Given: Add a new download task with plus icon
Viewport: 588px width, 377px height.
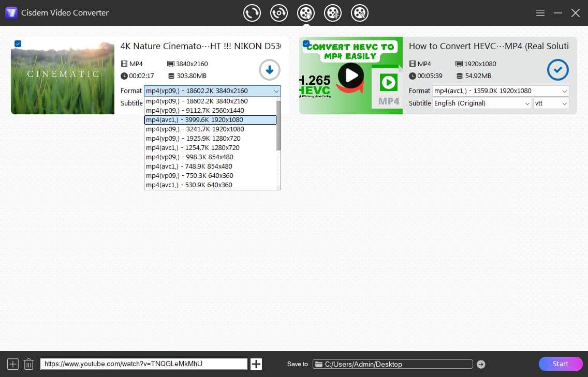Looking at the screenshot, I should (256, 364).
